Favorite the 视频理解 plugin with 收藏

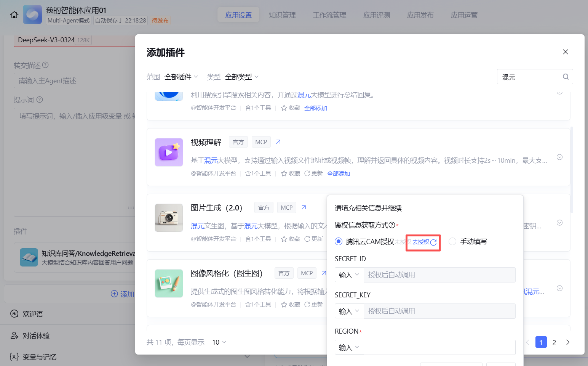291,173
